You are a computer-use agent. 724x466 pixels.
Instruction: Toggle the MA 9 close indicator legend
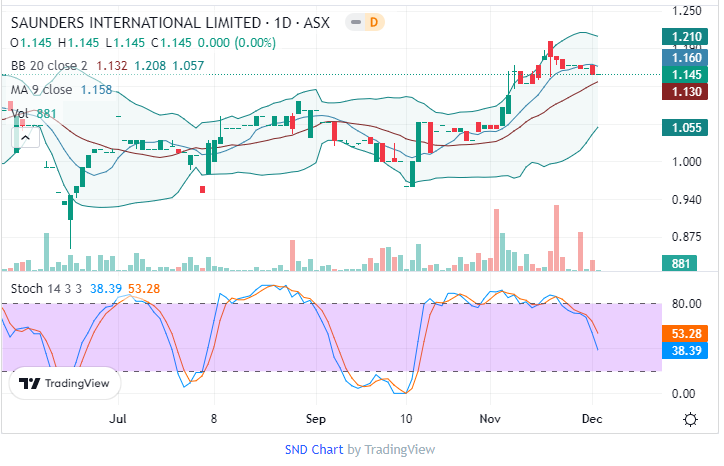(x=41, y=90)
